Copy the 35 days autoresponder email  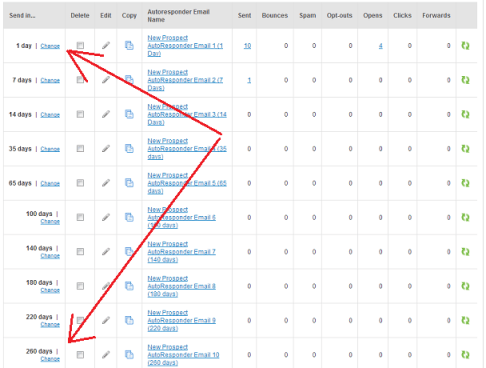[129, 149]
